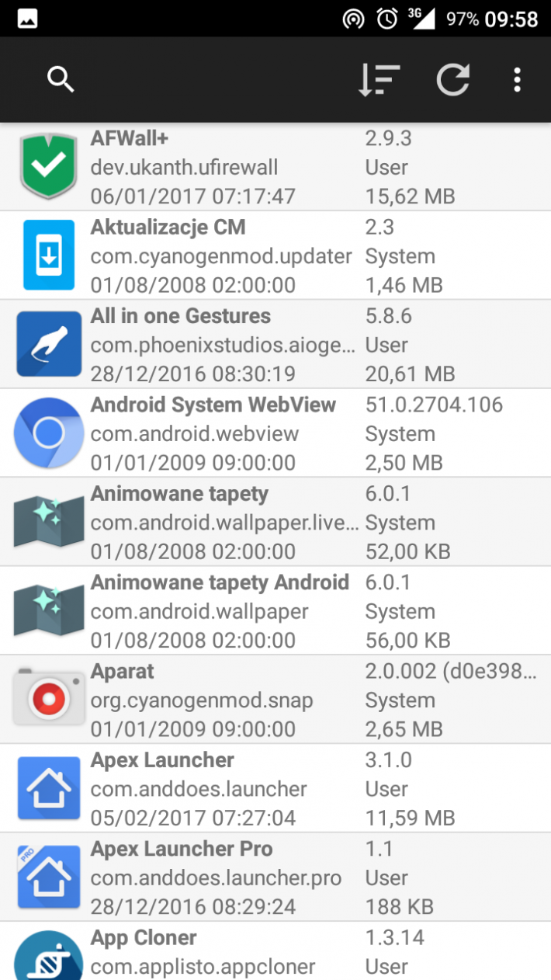Image resolution: width=551 pixels, height=980 pixels.
Task: Tap the sort order icon
Action: 379,79
